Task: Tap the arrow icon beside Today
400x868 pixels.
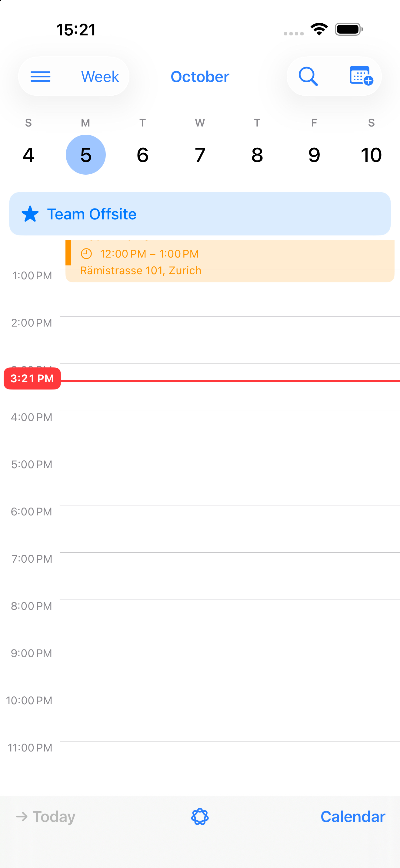Action: 22,817
